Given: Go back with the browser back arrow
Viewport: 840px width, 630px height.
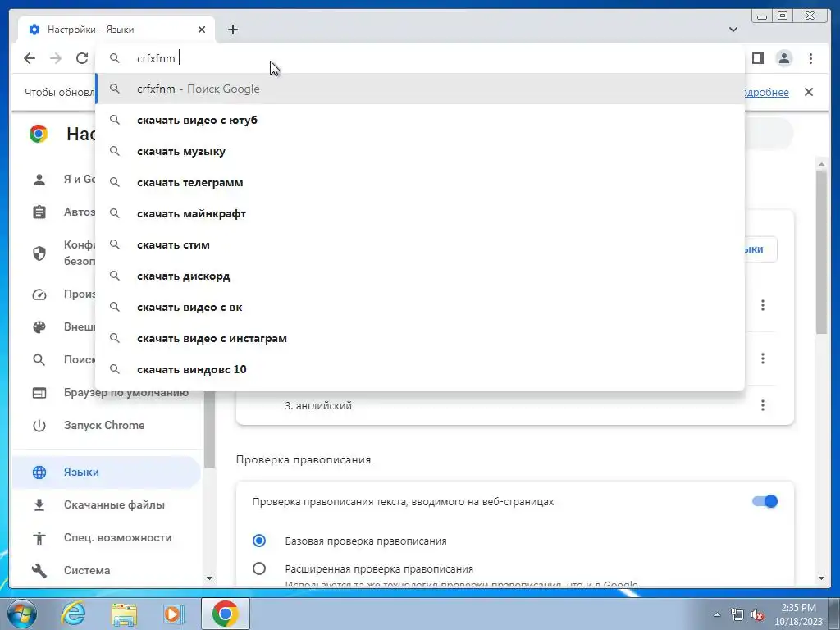Looking at the screenshot, I should [30, 58].
